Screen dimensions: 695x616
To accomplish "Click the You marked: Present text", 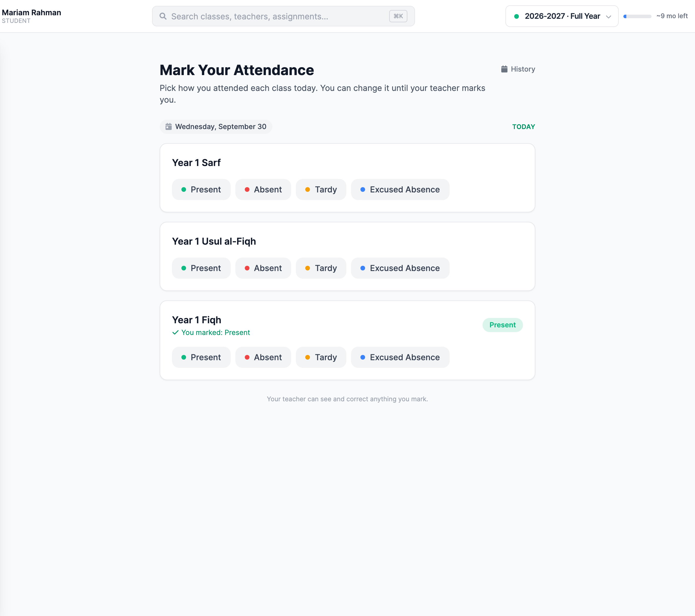I will 215,333.
